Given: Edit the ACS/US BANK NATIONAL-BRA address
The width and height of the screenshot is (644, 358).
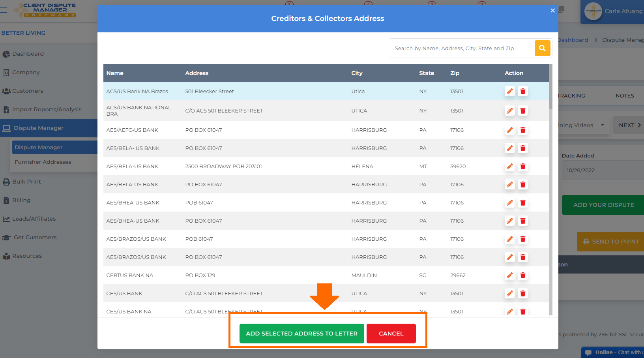Looking at the screenshot, I should pyautogui.click(x=510, y=111).
